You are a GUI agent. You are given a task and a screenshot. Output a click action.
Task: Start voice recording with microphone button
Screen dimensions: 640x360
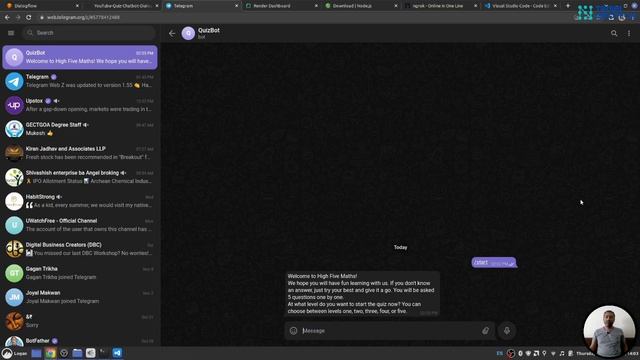coord(507,331)
